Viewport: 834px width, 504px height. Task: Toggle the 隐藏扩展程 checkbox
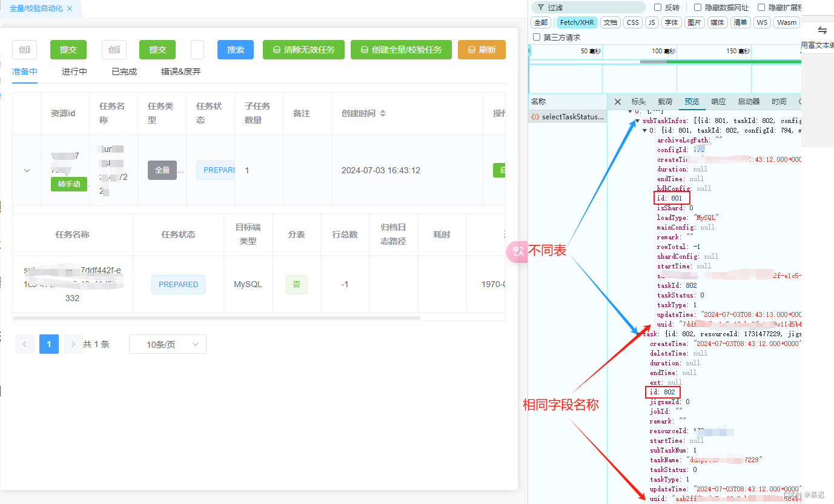761,8
